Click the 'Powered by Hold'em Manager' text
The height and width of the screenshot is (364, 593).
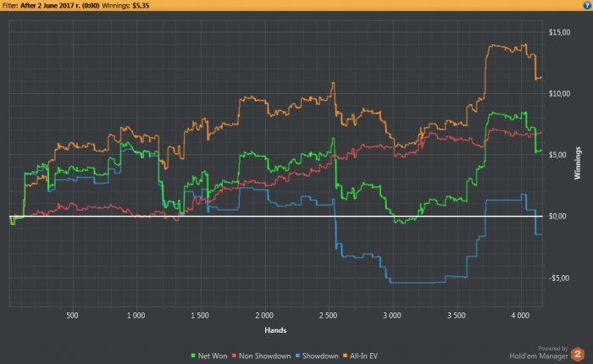click(539, 353)
